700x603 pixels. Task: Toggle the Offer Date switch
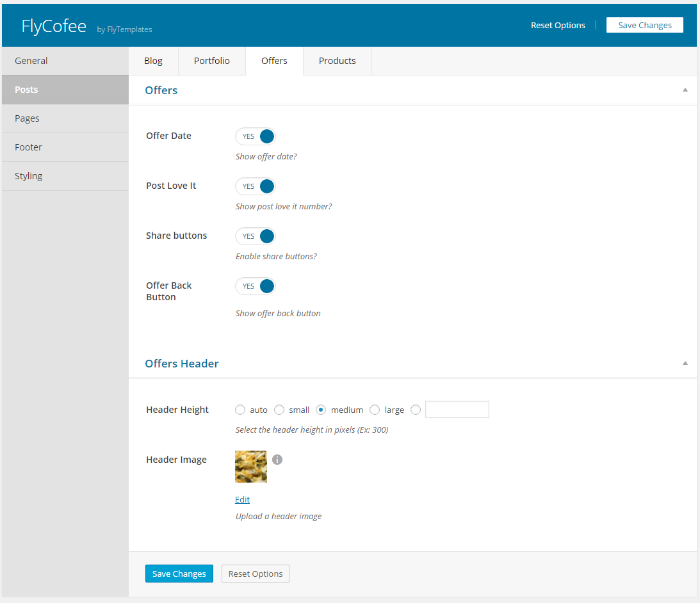tap(256, 136)
